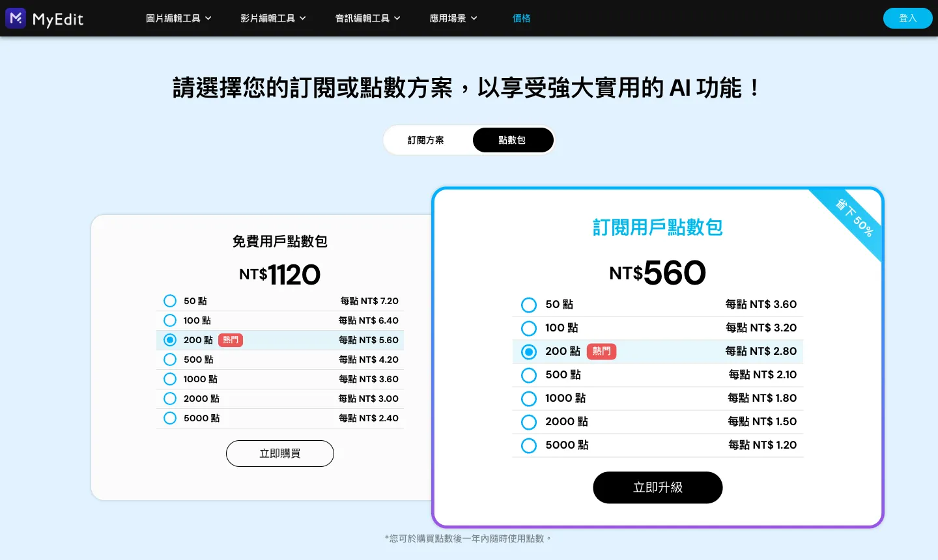Click the 每點 NT$ 1.50 price text
The width and height of the screenshot is (938, 560).
763,421
